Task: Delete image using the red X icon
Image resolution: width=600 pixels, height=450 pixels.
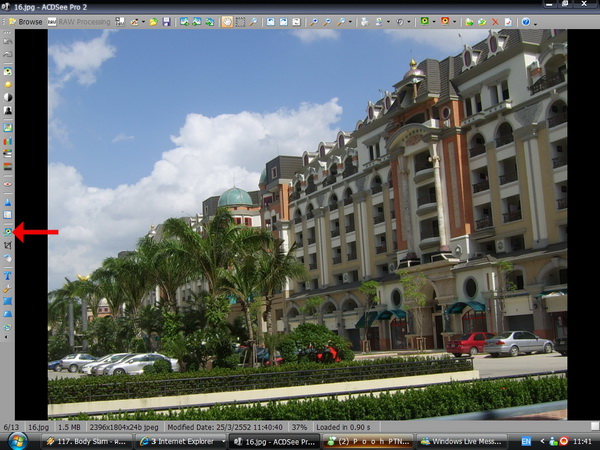Action: coord(494,21)
